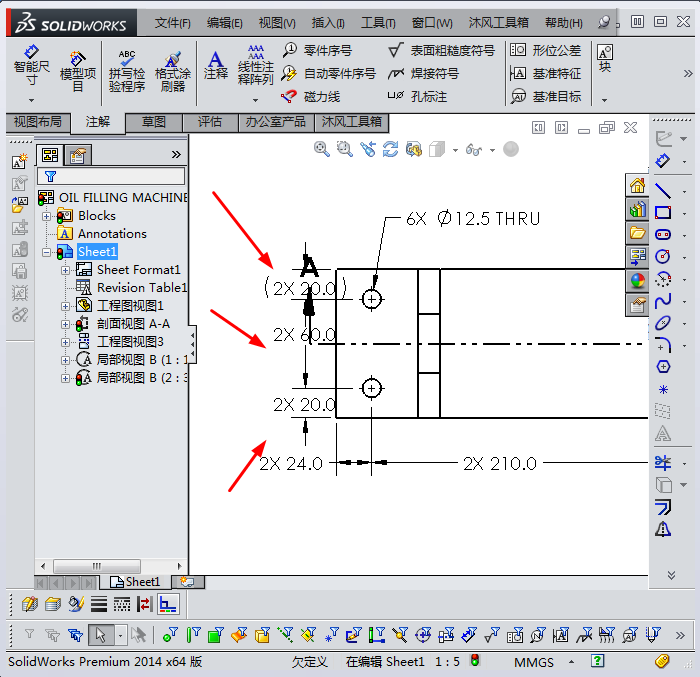This screenshot has height=677, width=700.
Task: Switch to the 草图 tab
Action: click(x=154, y=122)
